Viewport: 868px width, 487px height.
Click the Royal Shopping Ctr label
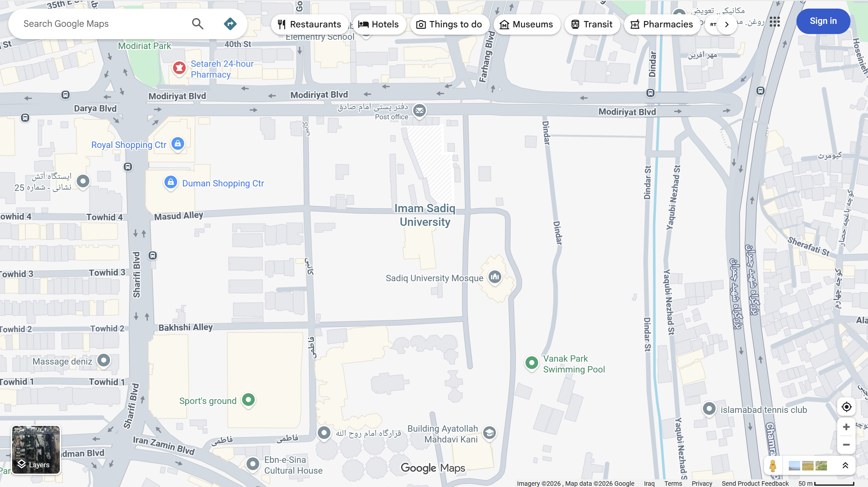click(129, 145)
